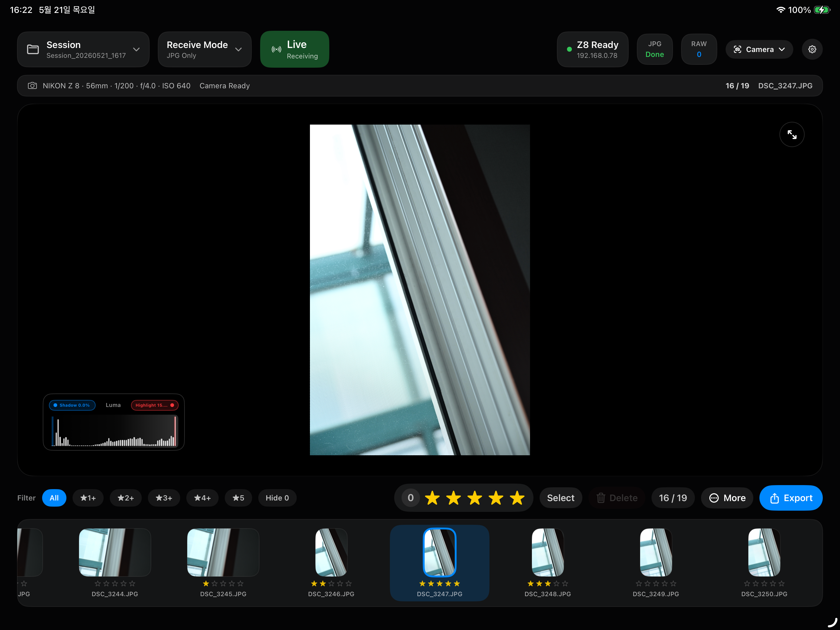Select the DSC_3247.JPG thumbnail
The image size is (840, 630).
(439, 552)
